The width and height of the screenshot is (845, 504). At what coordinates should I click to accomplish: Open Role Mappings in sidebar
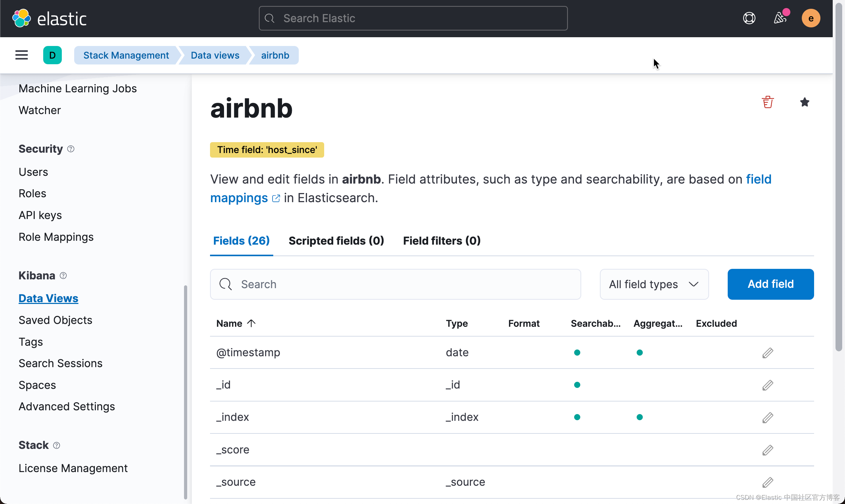pyautogui.click(x=56, y=237)
